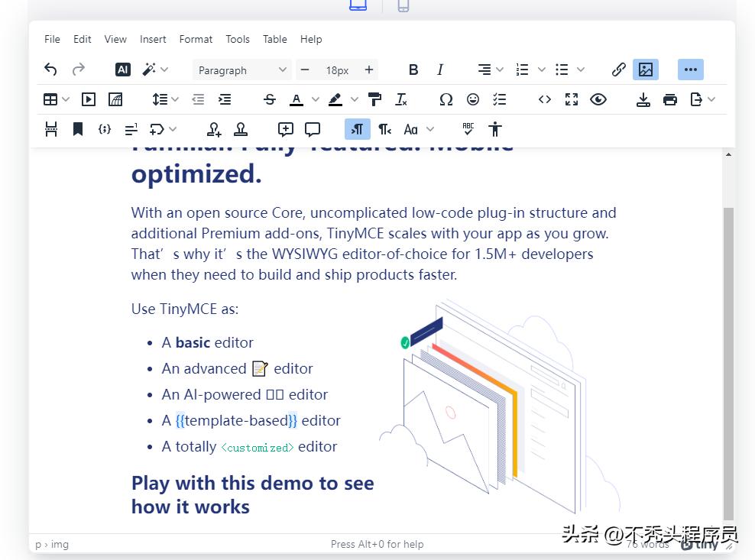Image resolution: width=755 pixels, height=560 pixels.
Task: Insert a special character with Omega icon
Action: tap(446, 99)
